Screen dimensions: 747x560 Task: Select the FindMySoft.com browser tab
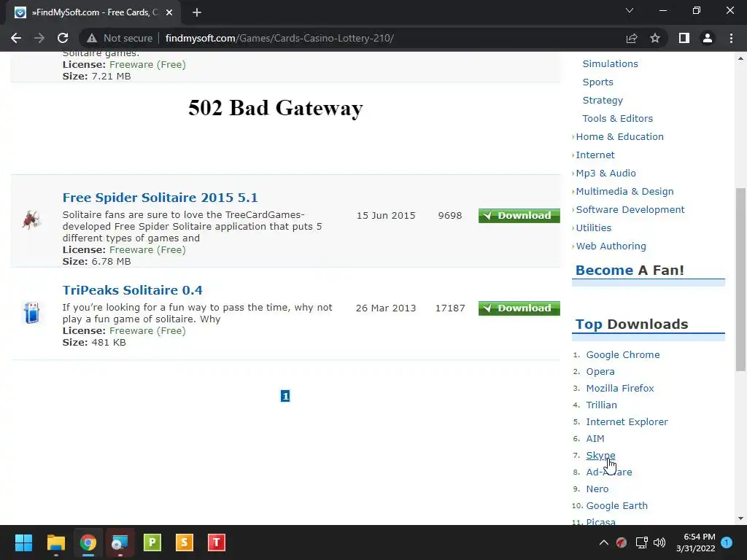[93, 12]
